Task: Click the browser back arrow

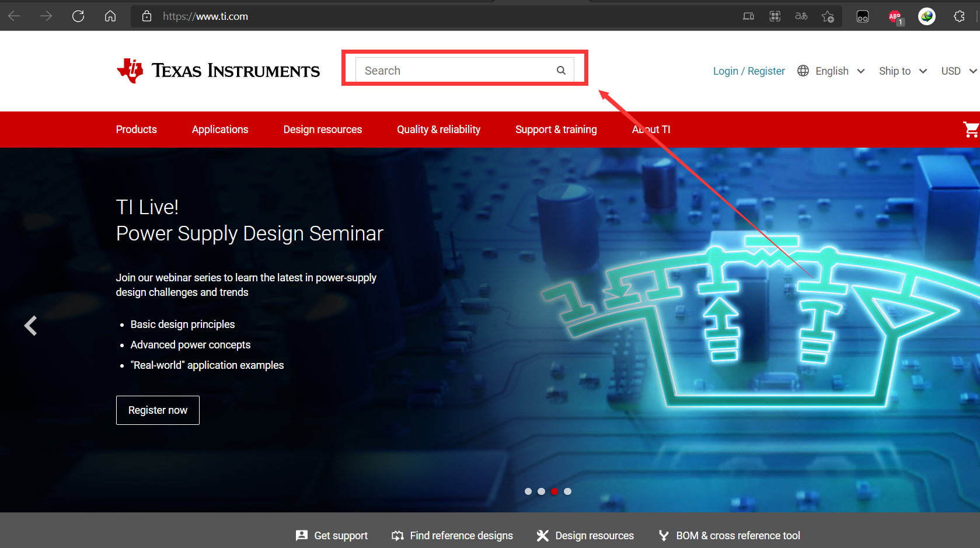Action: tap(14, 16)
